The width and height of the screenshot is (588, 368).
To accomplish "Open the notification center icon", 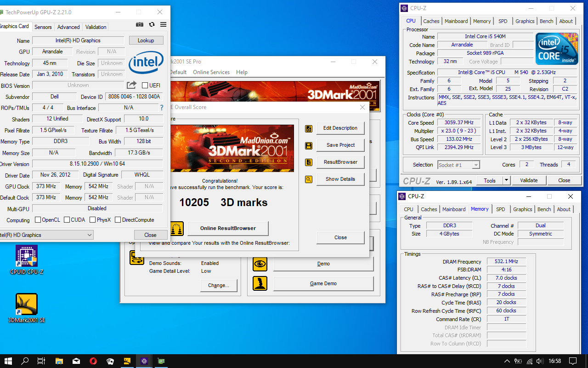I will (x=573, y=361).
